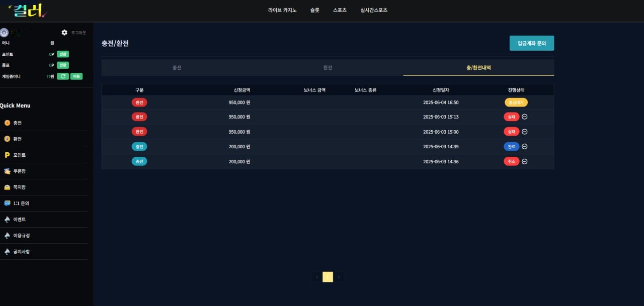The width and height of the screenshot is (644, 306).
Task: Open 슬롯 in the top menu
Action: (315, 10)
